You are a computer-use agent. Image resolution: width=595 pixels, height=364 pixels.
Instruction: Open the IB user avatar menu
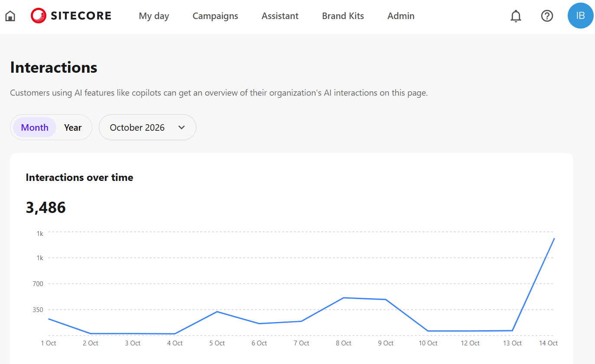pyautogui.click(x=581, y=16)
